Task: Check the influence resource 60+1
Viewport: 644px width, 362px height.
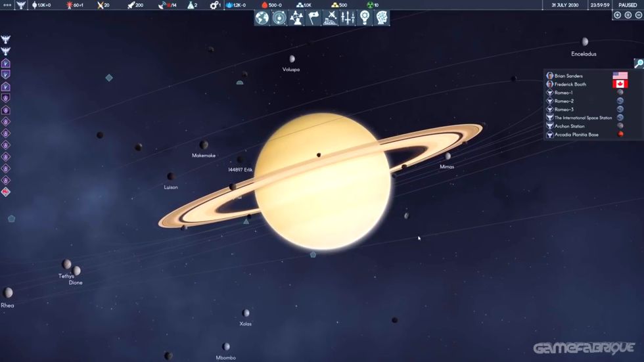Action: pos(75,5)
